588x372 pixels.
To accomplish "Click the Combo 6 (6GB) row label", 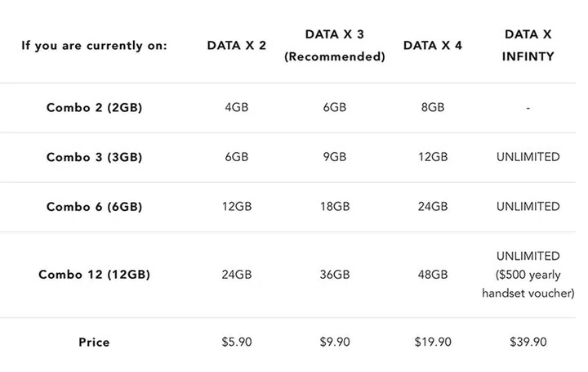I will pos(94,207).
